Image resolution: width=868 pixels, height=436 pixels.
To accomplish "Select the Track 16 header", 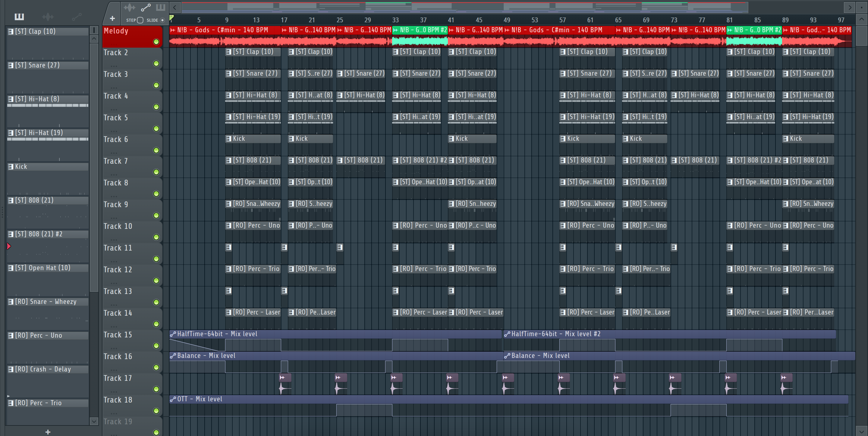I will [x=132, y=362].
